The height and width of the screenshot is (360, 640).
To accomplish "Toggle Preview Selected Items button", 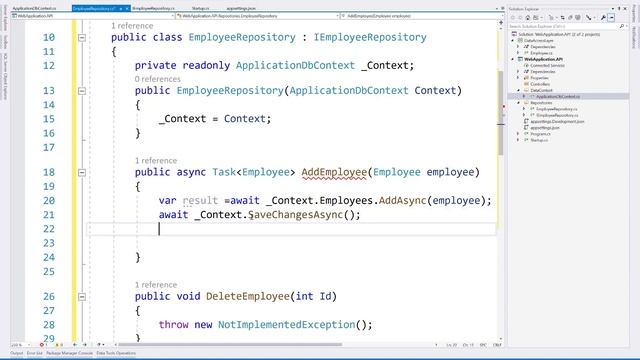I will tap(611, 18).
